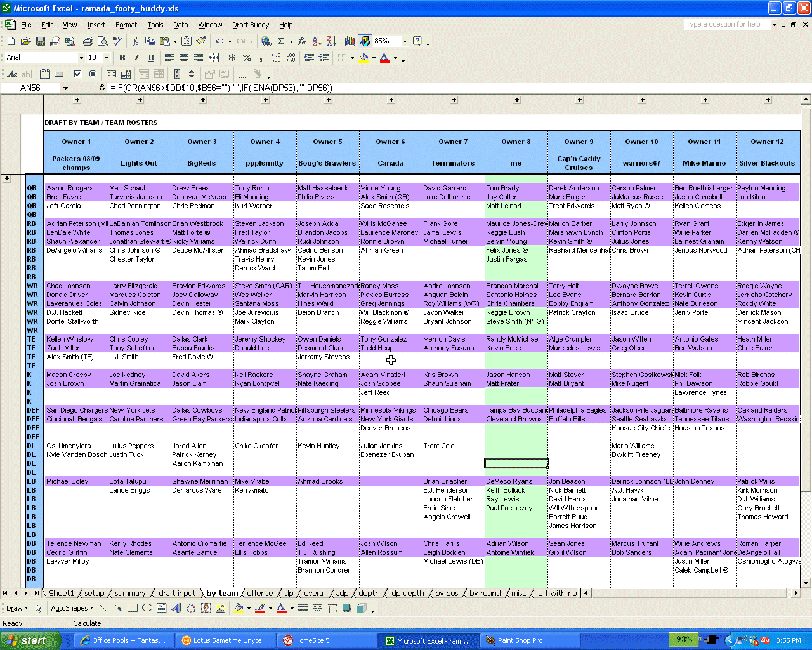Toggle Bold formatting
This screenshot has width=812, height=650.
point(122,58)
